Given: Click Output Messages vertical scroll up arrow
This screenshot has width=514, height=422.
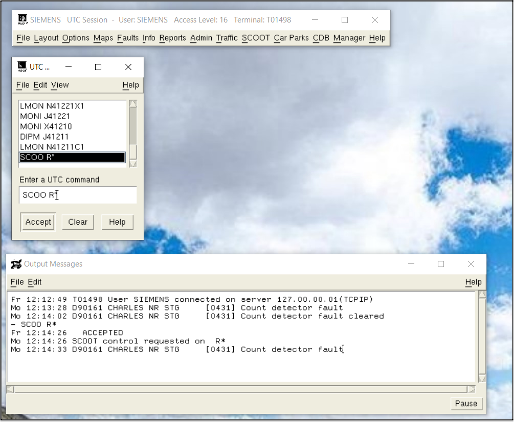Looking at the screenshot, I should (x=482, y=295).
